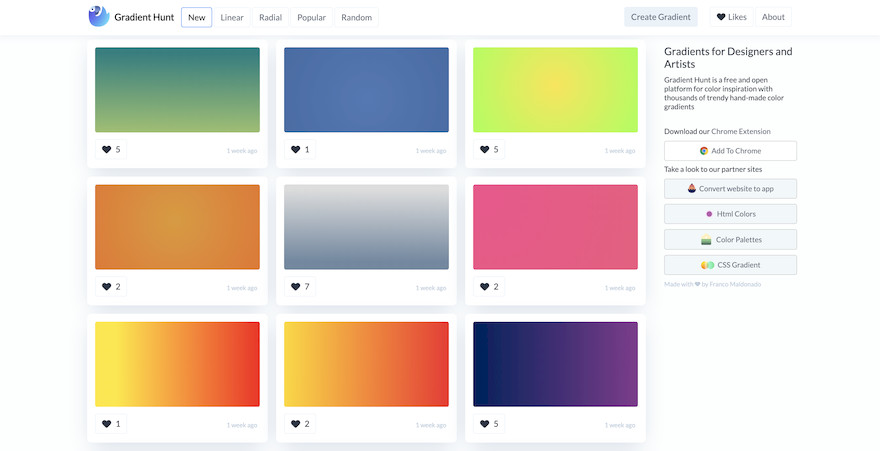Select the Popular tab
The width and height of the screenshot is (880, 451).
coord(311,17)
